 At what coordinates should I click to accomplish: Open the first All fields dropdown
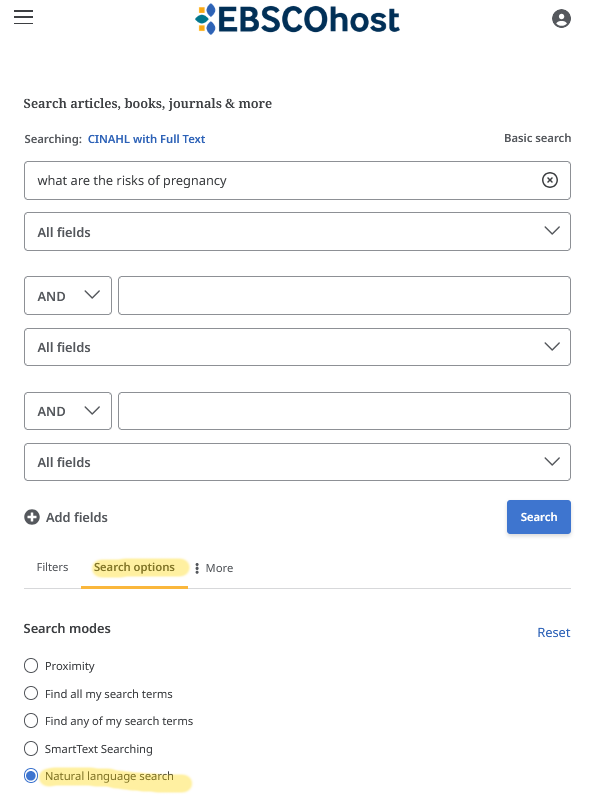click(297, 232)
